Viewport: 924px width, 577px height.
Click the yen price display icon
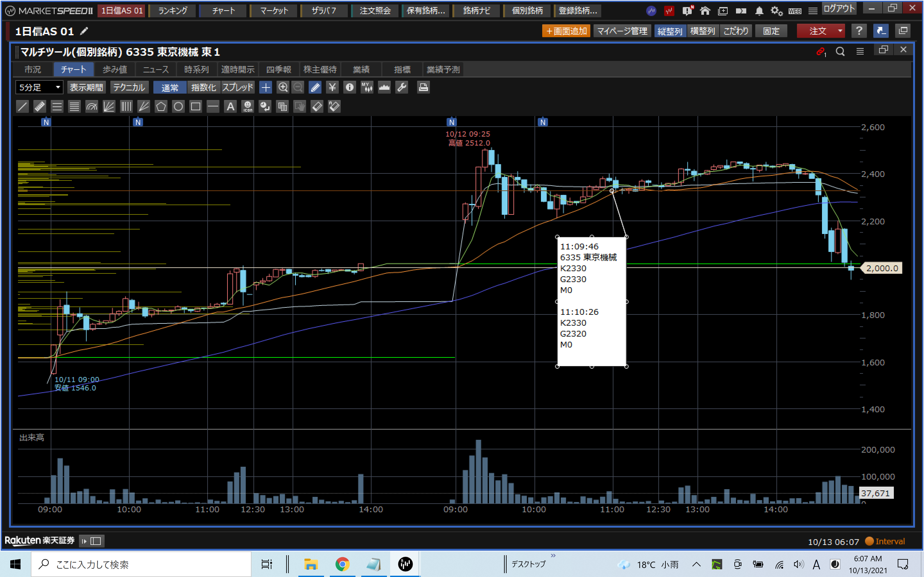(332, 88)
